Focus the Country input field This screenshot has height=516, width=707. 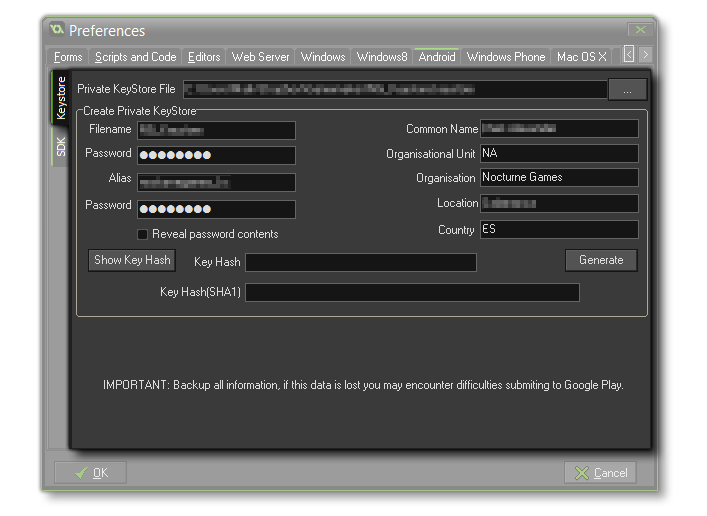(558, 230)
